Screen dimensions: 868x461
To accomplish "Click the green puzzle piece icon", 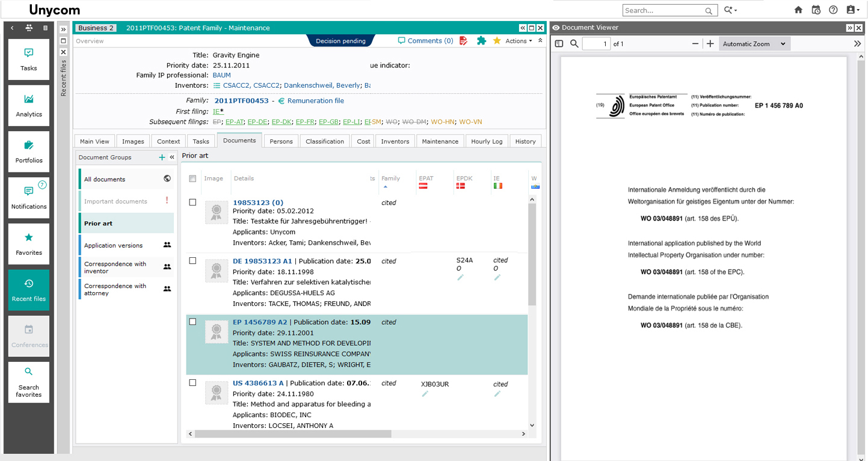I will point(481,41).
